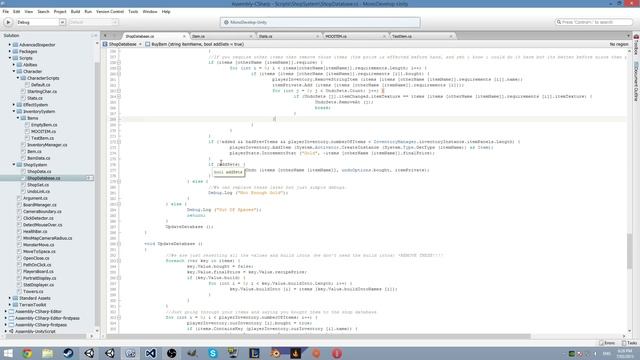Collapse the InventorySystem folder
Image resolution: width=640 pixels, height=360 pixels.
[14, 111]
